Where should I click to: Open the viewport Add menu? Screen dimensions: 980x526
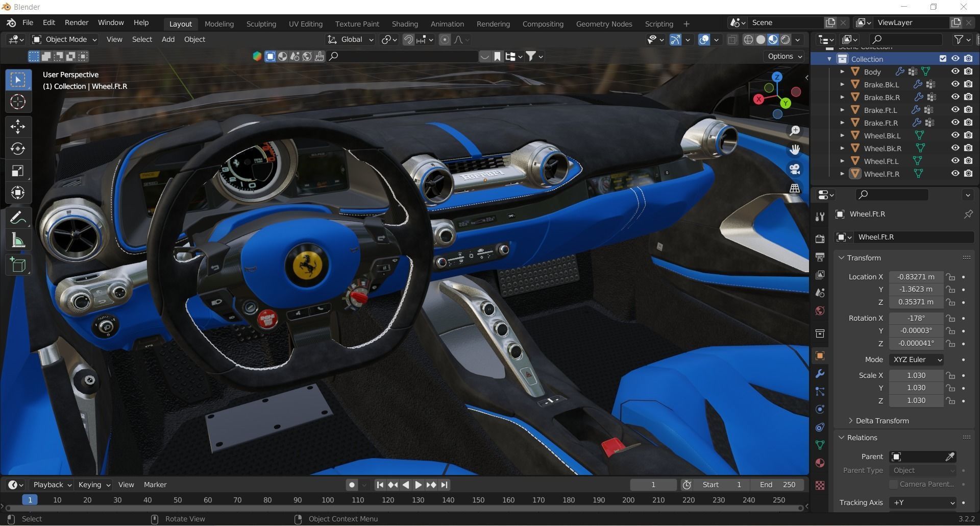(168, 40)
